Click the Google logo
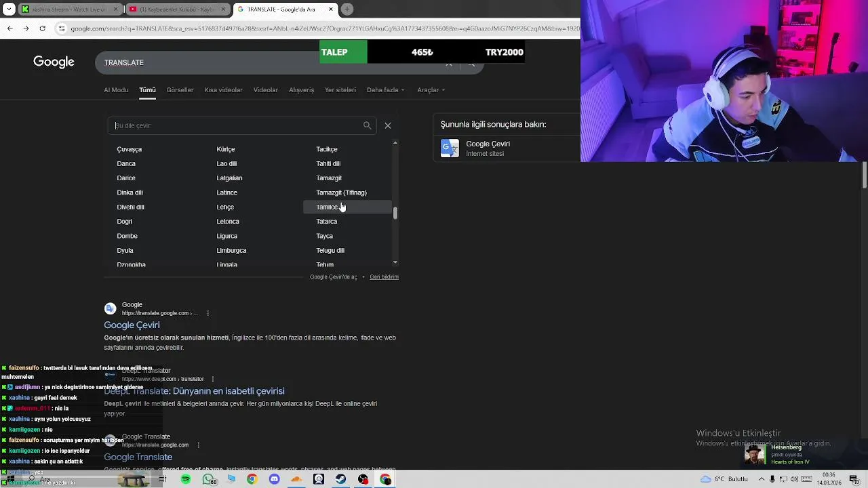The image size is (868, 488). click(x=54, y=62)
